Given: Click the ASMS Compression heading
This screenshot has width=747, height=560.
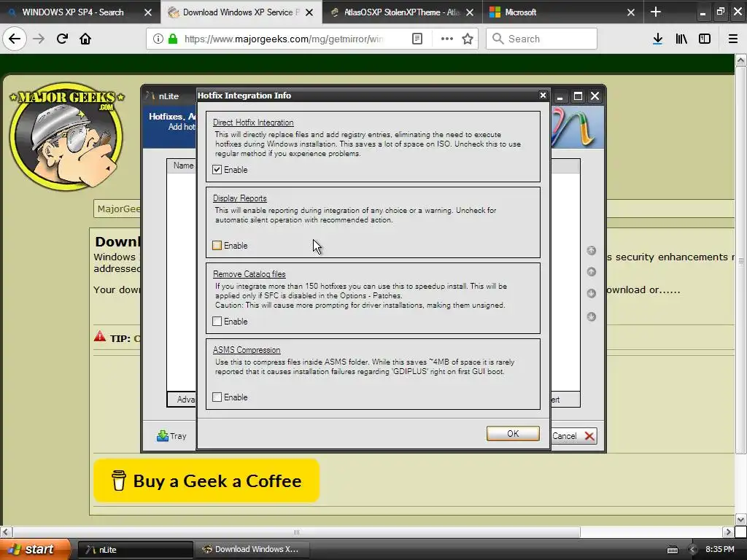Looking at the screenshot, I should 247,350.
